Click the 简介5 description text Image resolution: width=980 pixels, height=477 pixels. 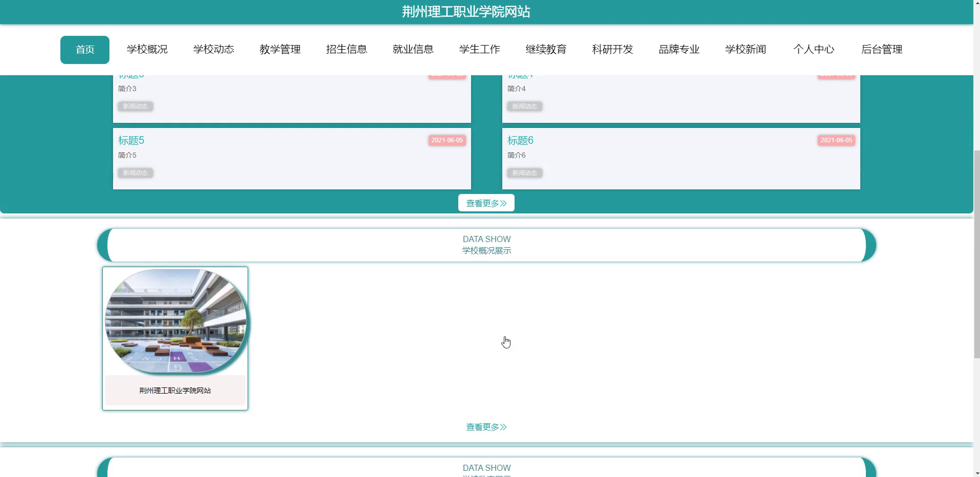tap(127, 155)
